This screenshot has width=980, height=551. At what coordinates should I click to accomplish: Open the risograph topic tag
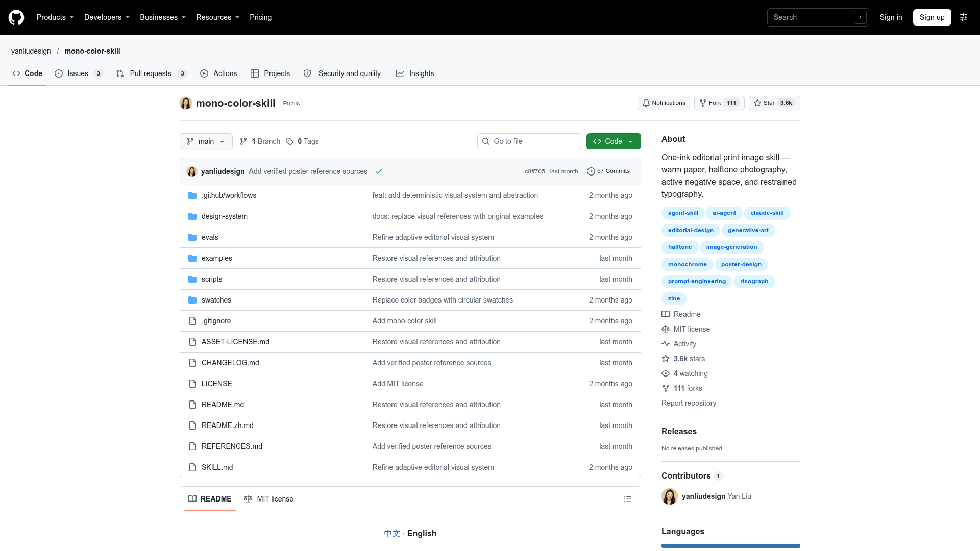tap(754, 281)
